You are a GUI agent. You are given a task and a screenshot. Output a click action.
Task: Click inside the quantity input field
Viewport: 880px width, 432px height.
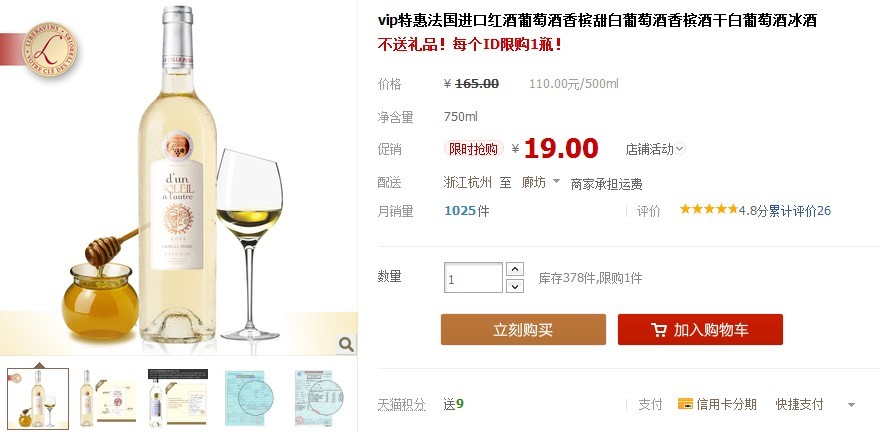pyautogui.click(x=473, y=278)
